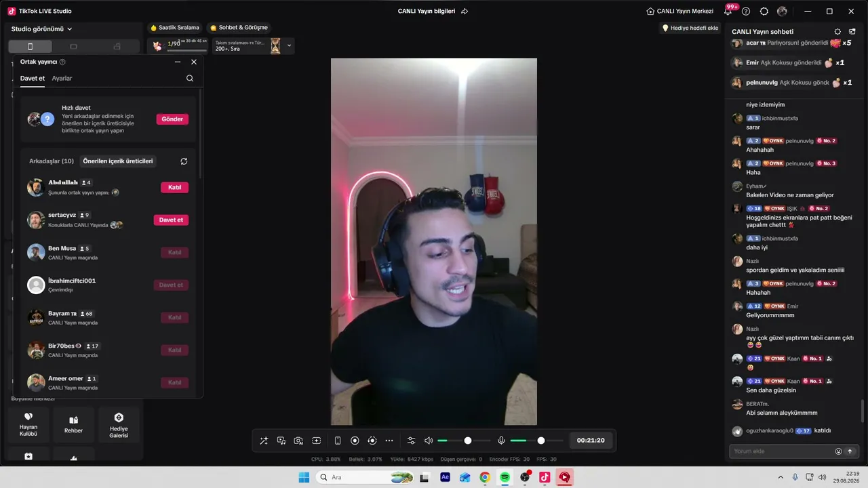Search co-hosts with the magnifier icon

(190, 79)
